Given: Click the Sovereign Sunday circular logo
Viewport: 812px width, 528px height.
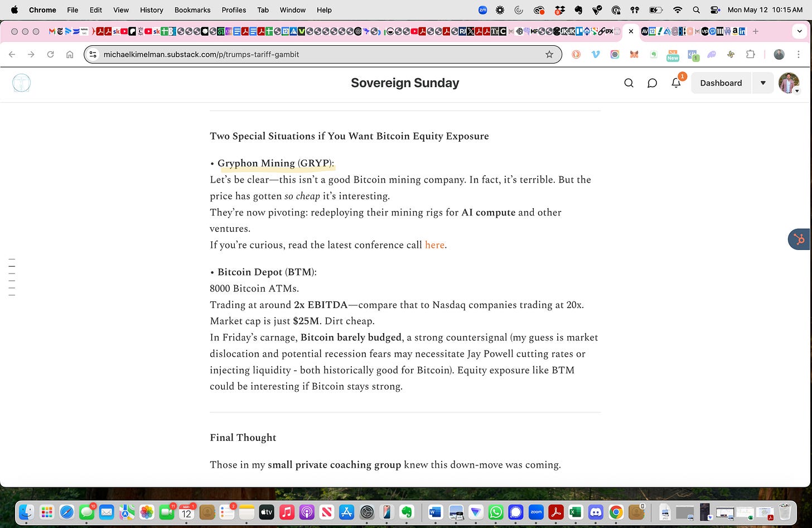Looking at the screenshot, I should pyautogui.click(x=21, y=83).
